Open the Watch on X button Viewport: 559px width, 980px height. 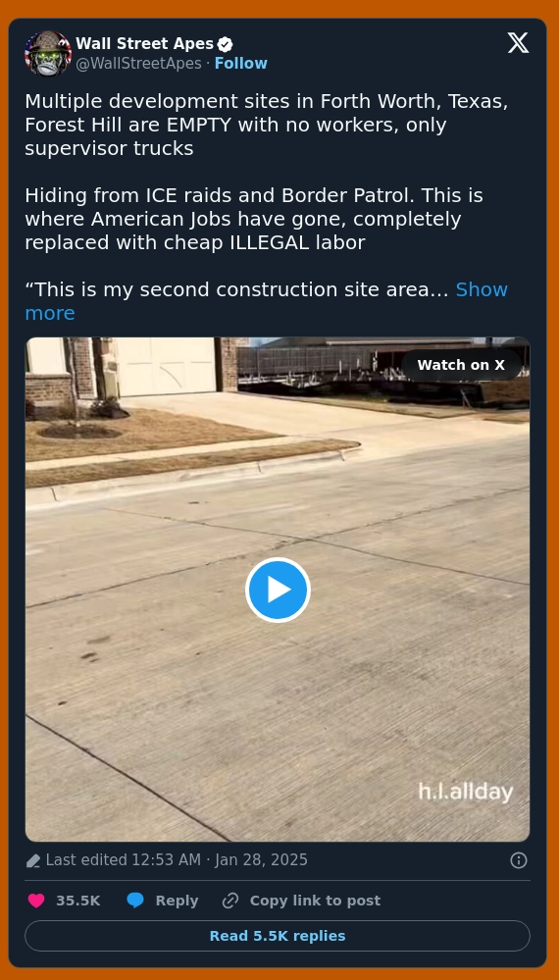click(461, 365)
